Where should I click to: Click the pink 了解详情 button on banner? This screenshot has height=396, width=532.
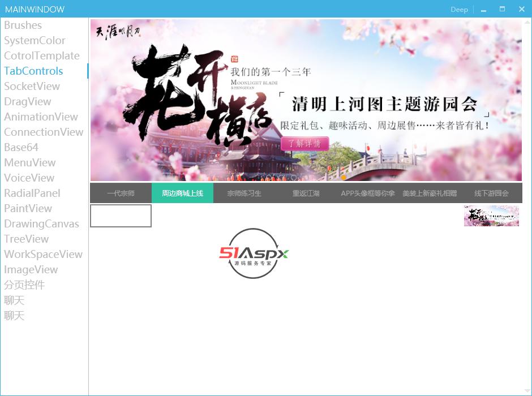tap(304, 144)
